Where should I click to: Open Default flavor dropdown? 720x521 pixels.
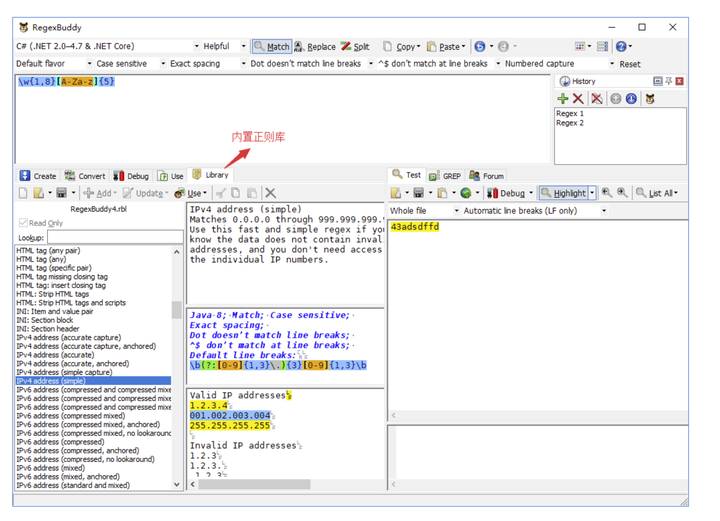[x=90, y=64]
